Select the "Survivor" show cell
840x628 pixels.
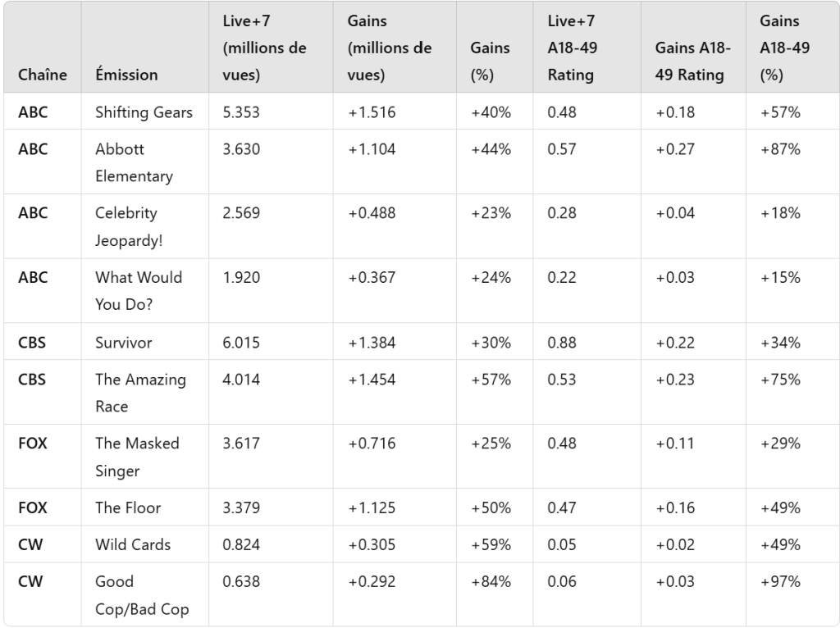123,344
